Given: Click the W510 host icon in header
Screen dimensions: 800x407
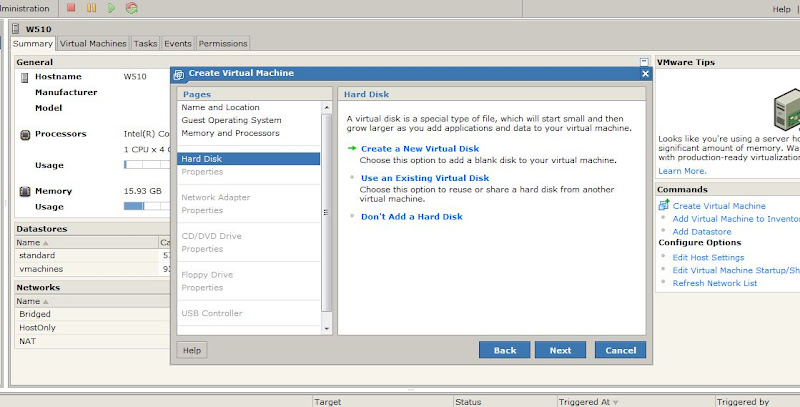Looking at the screenshot, I should point(16,29).
